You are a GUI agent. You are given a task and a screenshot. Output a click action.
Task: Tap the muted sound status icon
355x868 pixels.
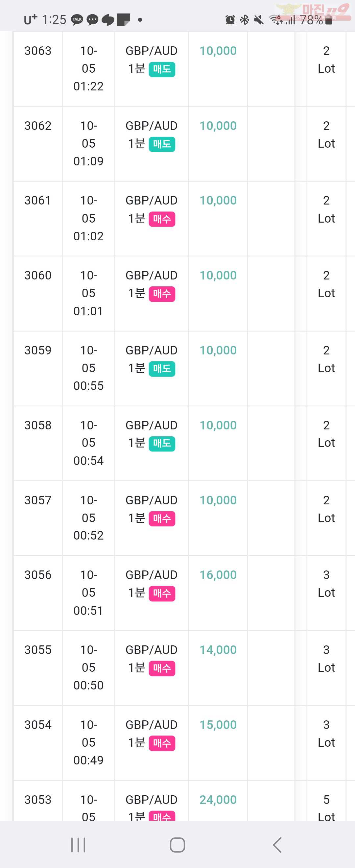(259, 20)
